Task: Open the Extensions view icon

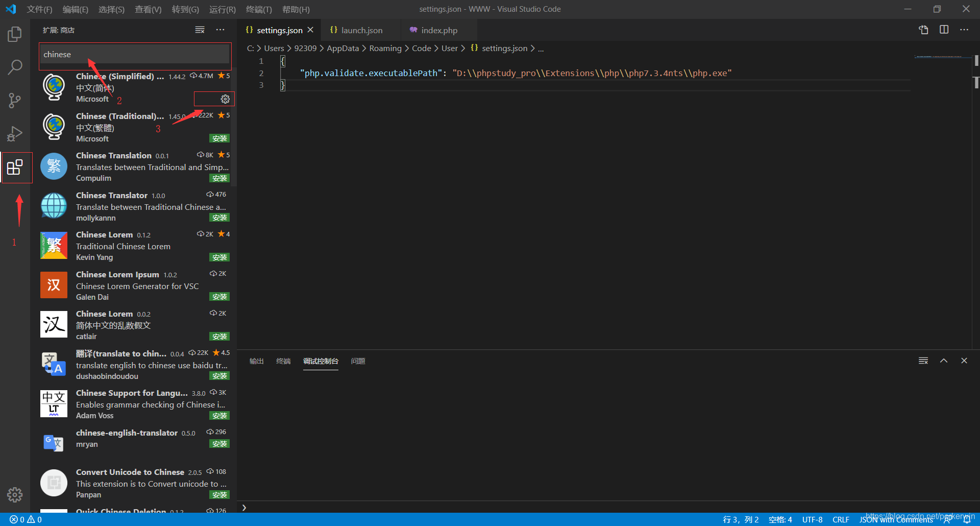Action: pos(15,167)
